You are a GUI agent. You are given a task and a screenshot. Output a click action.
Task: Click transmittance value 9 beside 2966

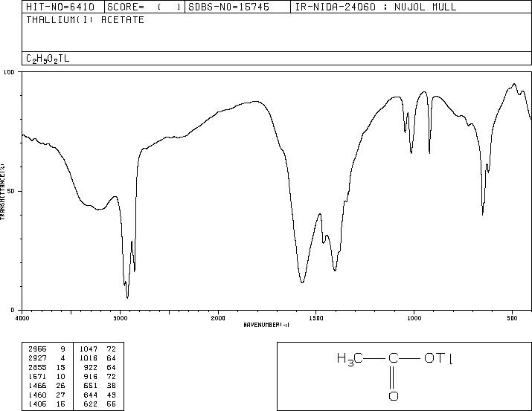point(63,349)
